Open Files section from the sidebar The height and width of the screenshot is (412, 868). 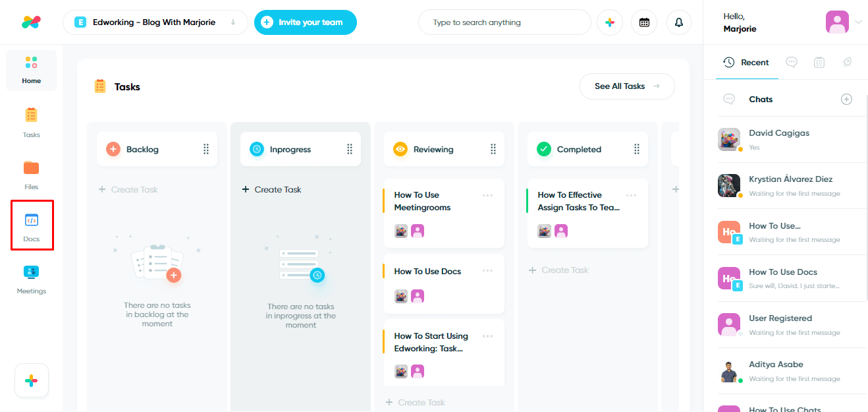[31, 175]
